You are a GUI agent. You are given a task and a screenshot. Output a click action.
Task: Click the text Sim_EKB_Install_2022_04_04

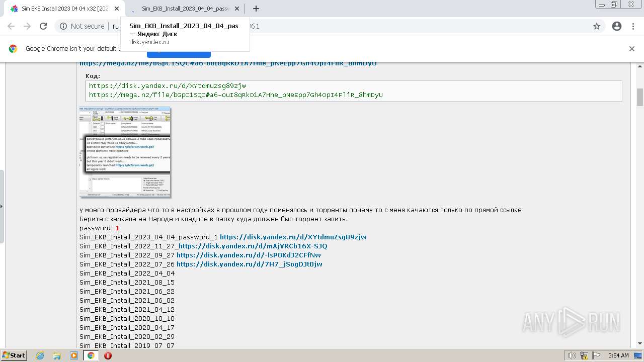127,274
